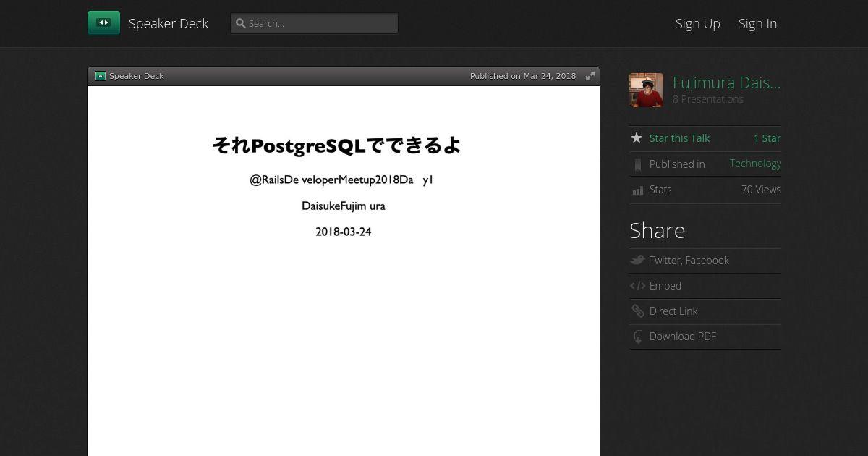
Task: Click the small Speaker Deck icon in slide header
Action: click(101, 76)
